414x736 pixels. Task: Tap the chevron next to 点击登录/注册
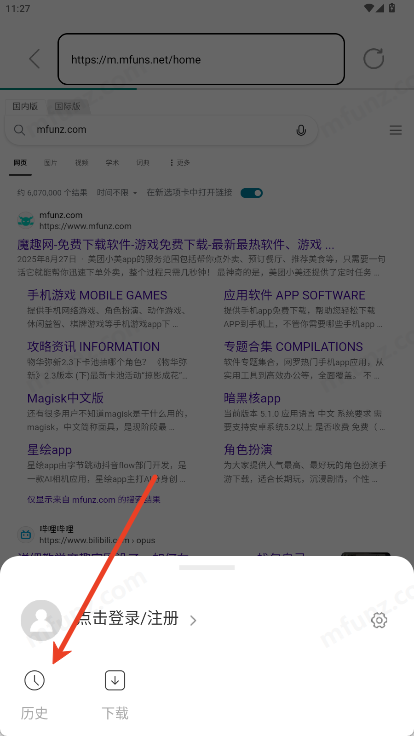point(193,621)
